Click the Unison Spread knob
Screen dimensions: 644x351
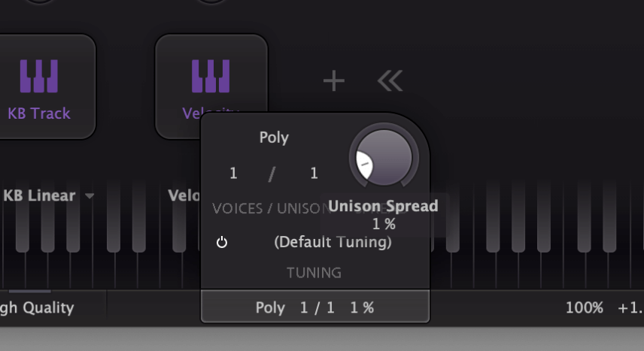pos(384,158)
